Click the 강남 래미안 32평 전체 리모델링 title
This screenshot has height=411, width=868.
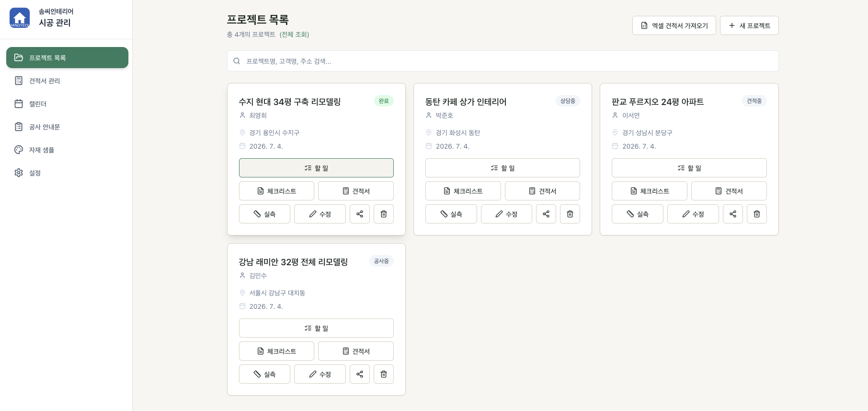293,262
